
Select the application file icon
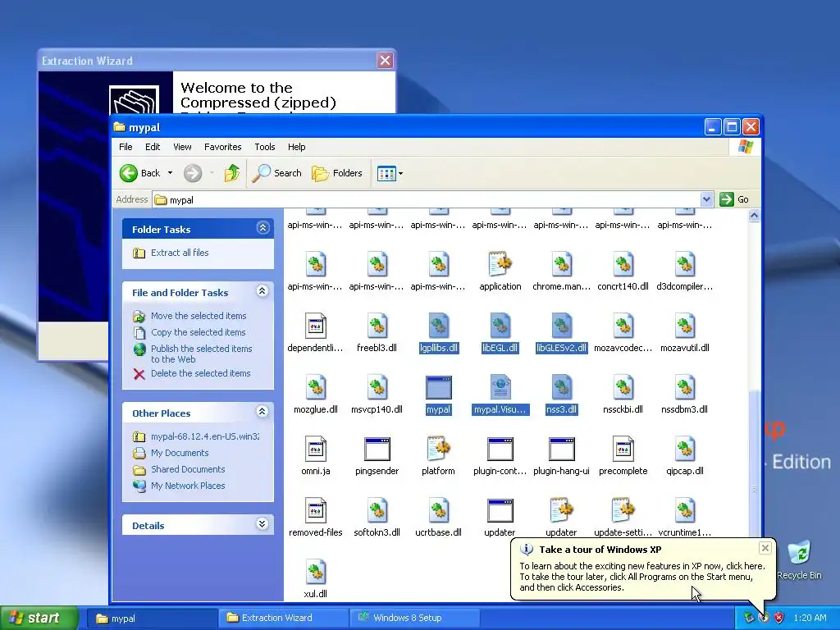click(x=500, y=265)
